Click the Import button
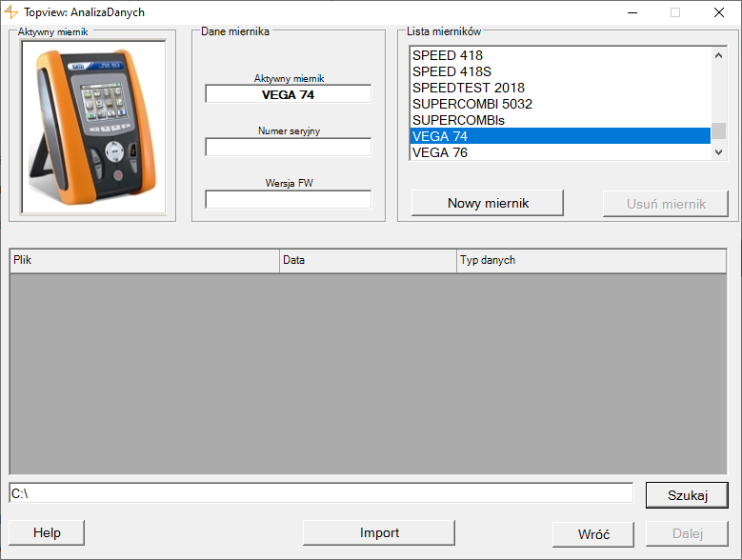742x560 pixels. (x=379, y=533)
